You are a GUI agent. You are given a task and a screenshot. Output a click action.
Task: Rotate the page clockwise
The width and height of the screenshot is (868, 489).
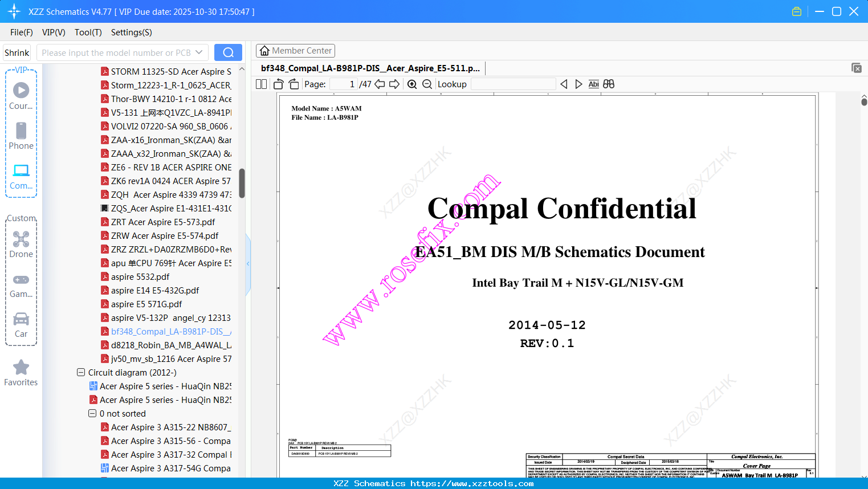click(294, 84)
